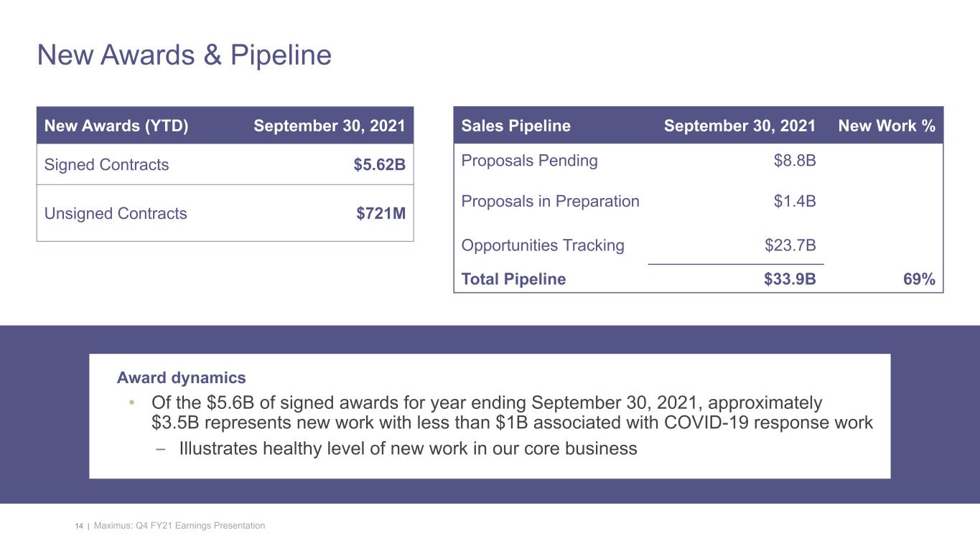The image size is (980, 551).
Task: Click the "Sales Pipeline" table header
Action: pos(515,126)
